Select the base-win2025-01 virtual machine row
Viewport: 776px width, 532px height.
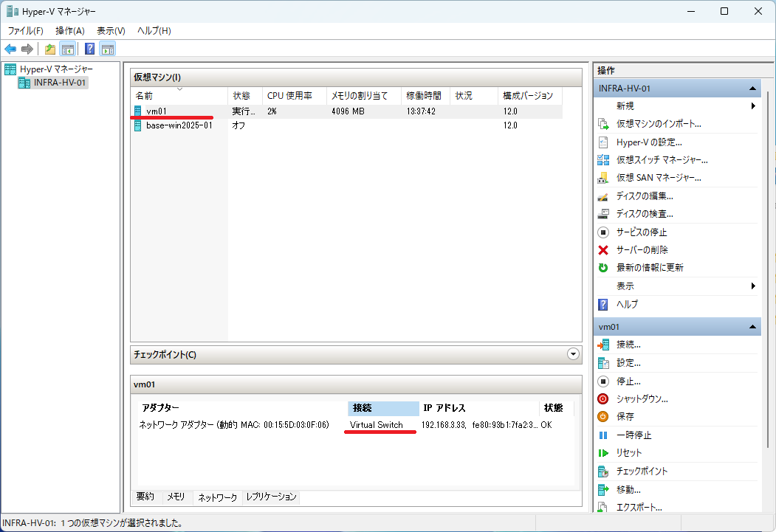point(346,125)
